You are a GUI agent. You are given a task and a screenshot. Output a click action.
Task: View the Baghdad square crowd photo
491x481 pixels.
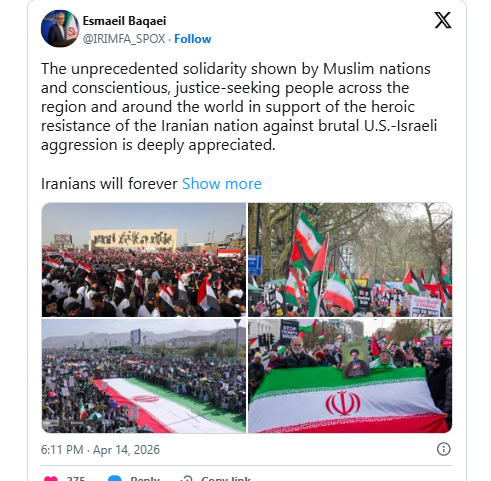pos(144,260)
